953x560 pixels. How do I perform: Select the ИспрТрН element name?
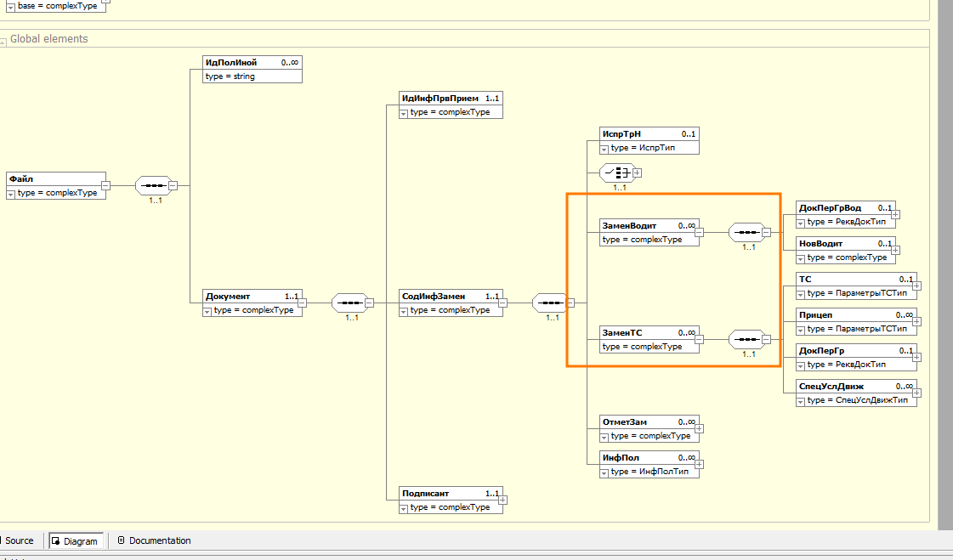[x=621, y=134]
